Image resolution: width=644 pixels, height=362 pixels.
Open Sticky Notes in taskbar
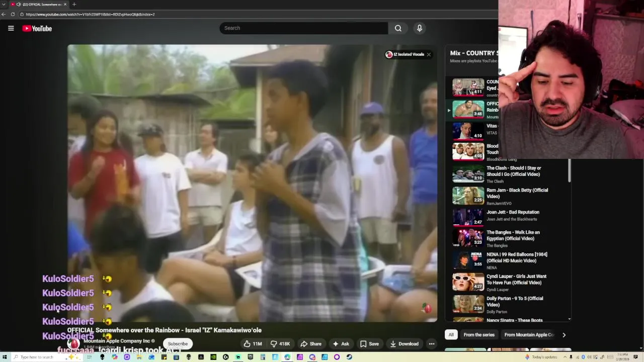pos(164,357)
